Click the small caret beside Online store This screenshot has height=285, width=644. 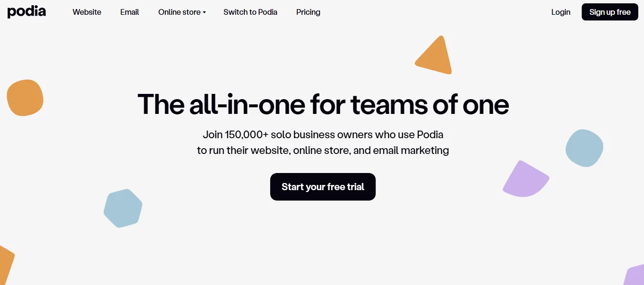(x=204, y=12)
